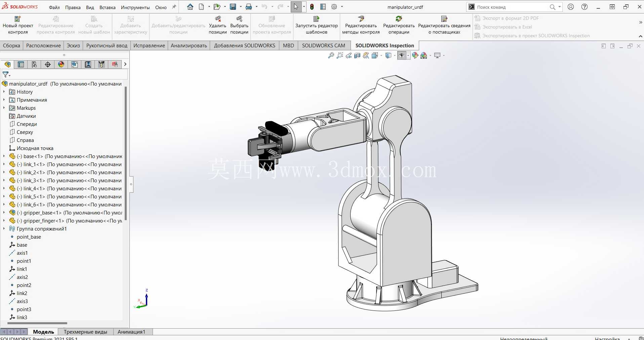
Task: Open the Save dropdown arrow
Action: tap(241, 7)
